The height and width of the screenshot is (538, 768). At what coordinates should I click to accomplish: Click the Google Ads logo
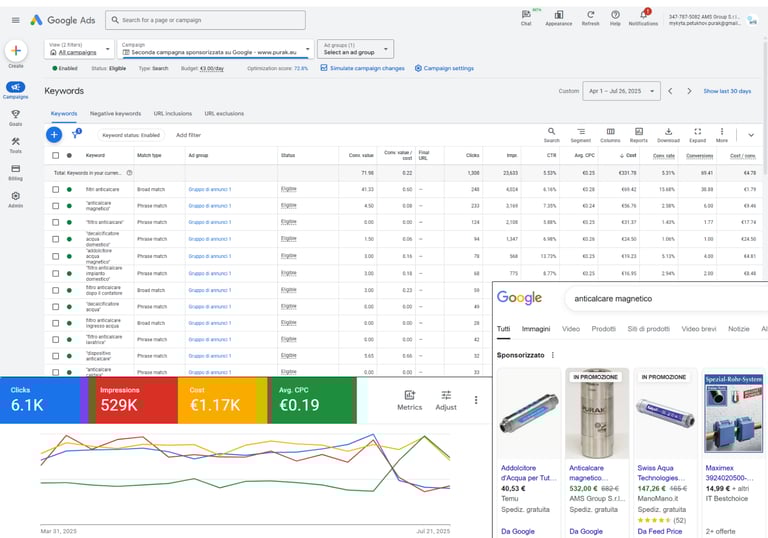62,20
